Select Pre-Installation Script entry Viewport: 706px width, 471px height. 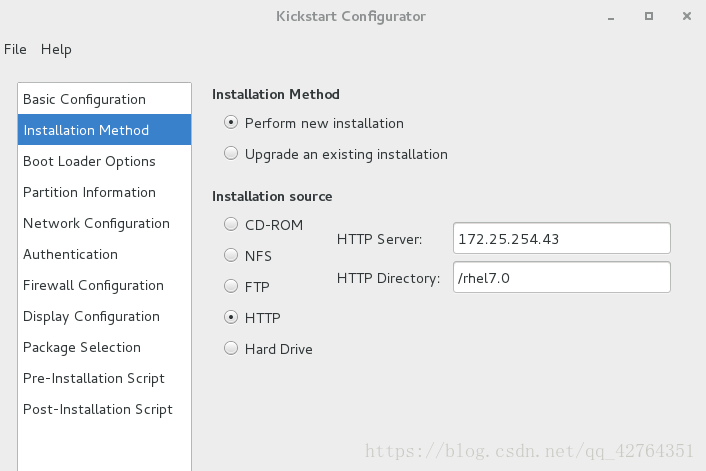pyautogui.click(x=104, y=378)
